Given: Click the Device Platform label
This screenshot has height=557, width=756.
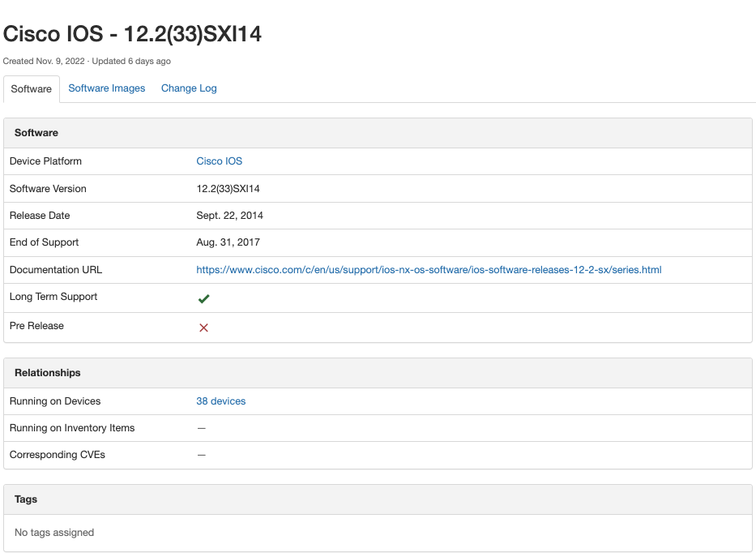Looking at the screenshot, I should tap(45, 161).
